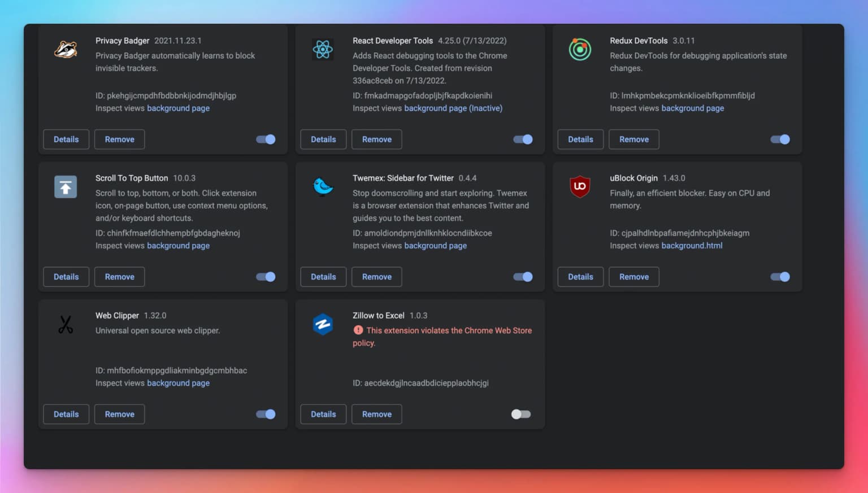Click the Zillow to Excel hexagon icon
The height and width of the screenshot is (493, 868).
pyautogui.click(x=323, y=324)
